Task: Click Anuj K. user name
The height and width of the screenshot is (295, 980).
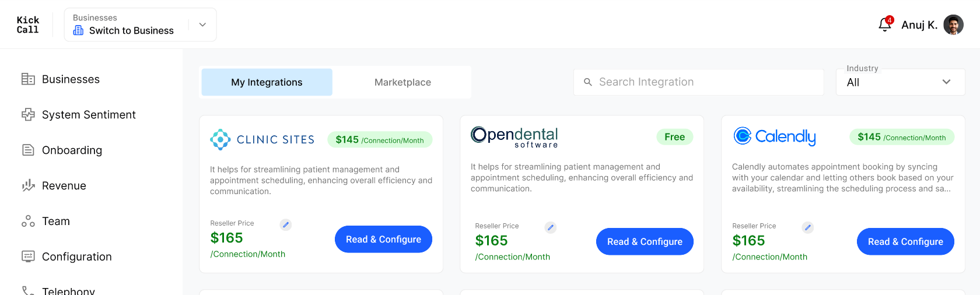Action: 919,25
